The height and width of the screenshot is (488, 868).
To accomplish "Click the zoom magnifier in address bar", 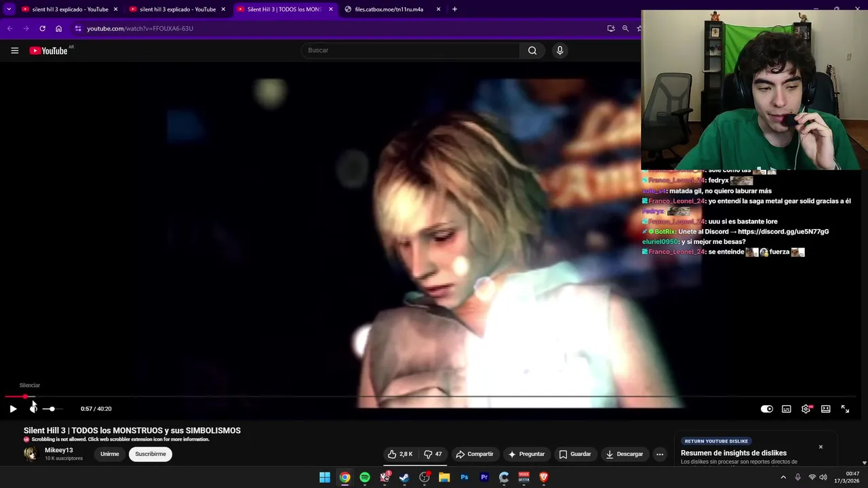I will pos(625,28).
